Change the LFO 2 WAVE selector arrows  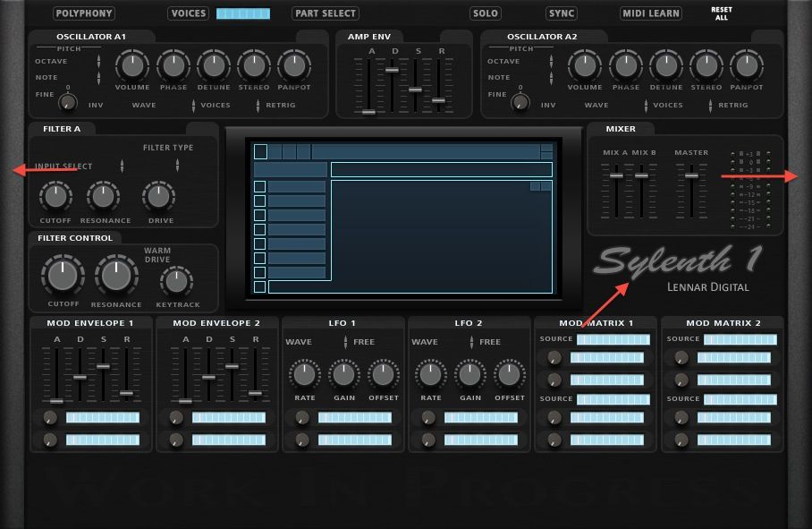[x=472, y=342]
